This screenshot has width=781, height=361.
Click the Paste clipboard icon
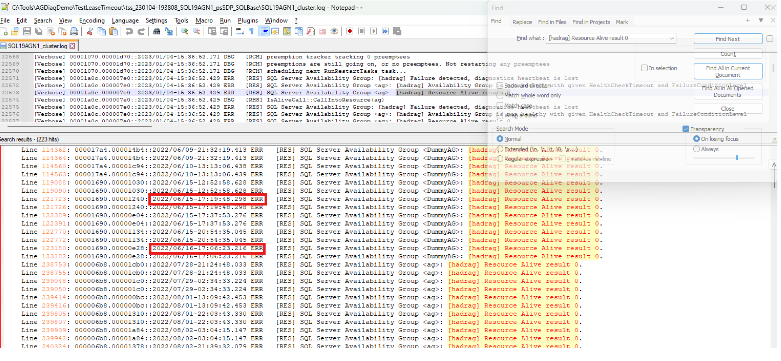[113, 31]
